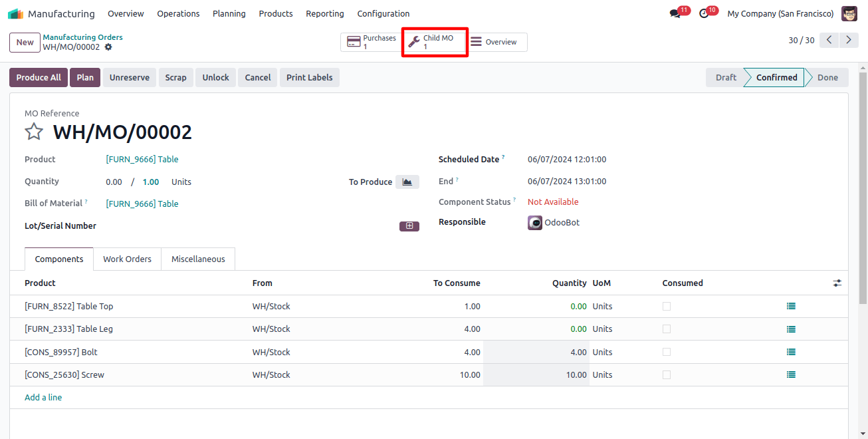Click the Plan button
This screenshot has height=439, width=868.
85,78
